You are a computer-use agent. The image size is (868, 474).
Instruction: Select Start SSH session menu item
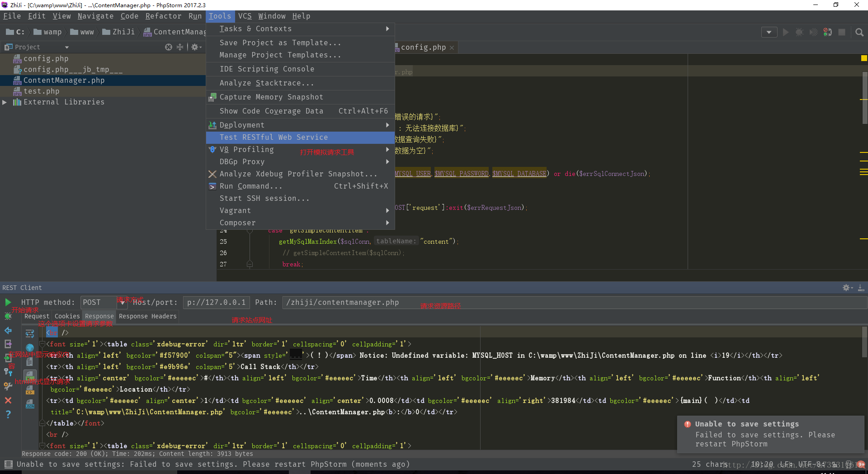coord(300,199)
